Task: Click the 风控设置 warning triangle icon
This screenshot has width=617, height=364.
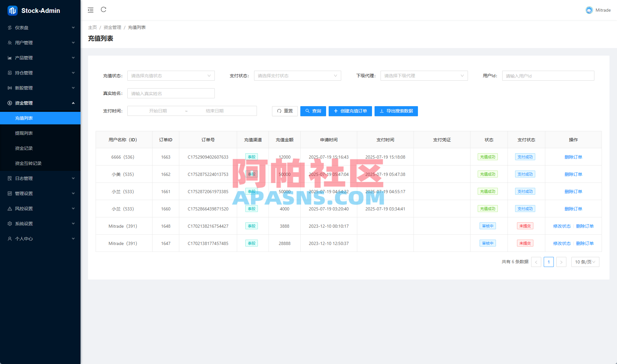Action: point(10,209)
